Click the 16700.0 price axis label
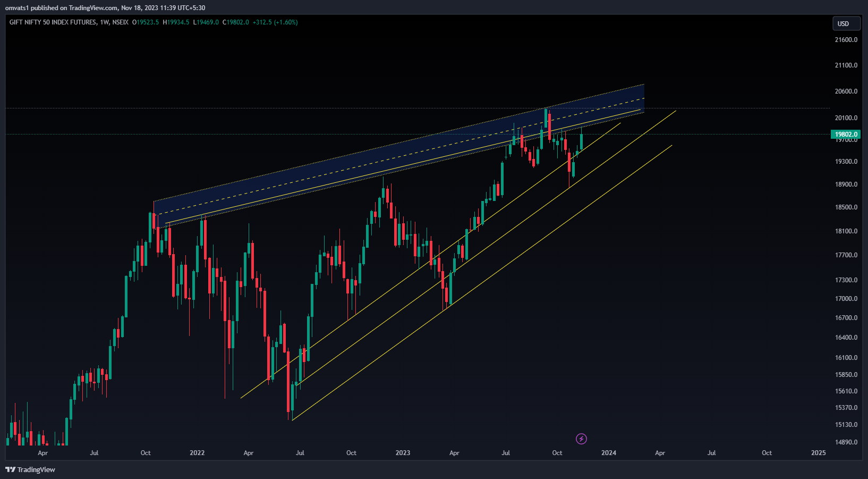 pyautogui.click(x=846, y=318)
